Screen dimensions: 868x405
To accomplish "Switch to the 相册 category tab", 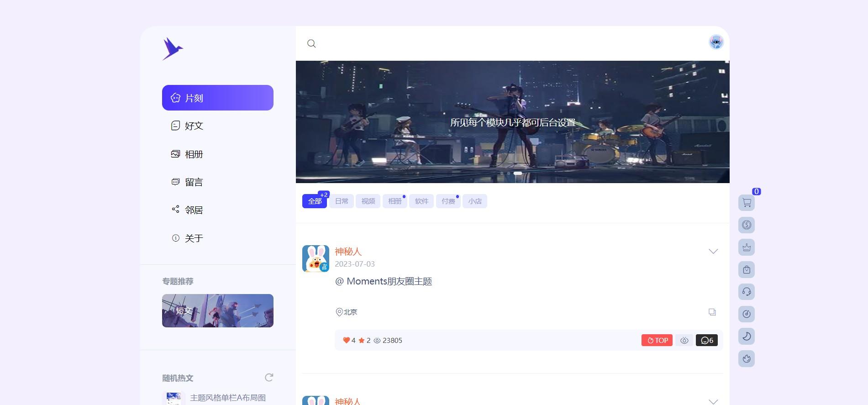I will click(395, 201).
